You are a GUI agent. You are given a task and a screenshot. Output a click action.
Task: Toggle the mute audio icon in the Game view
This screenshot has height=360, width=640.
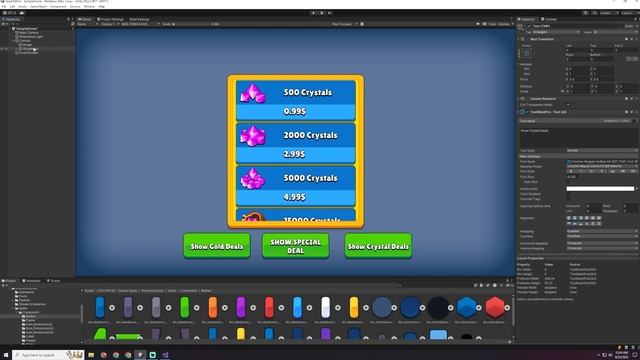point(478,24)
